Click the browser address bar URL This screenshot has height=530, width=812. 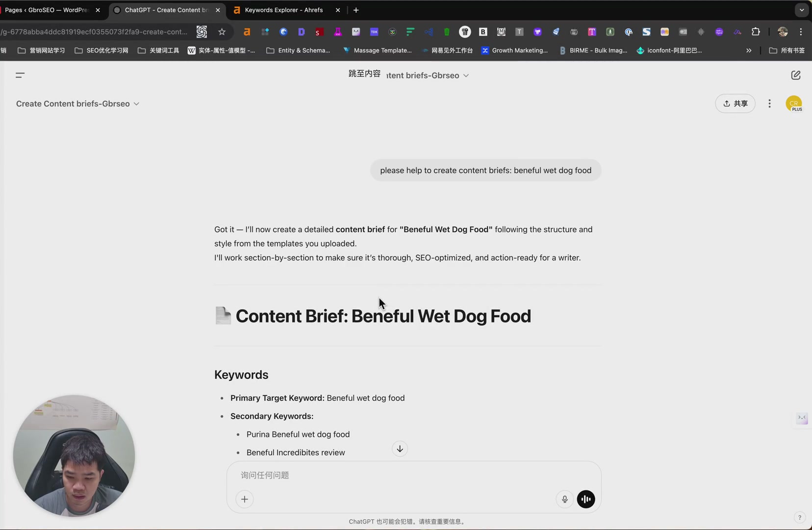click(94, 32)
